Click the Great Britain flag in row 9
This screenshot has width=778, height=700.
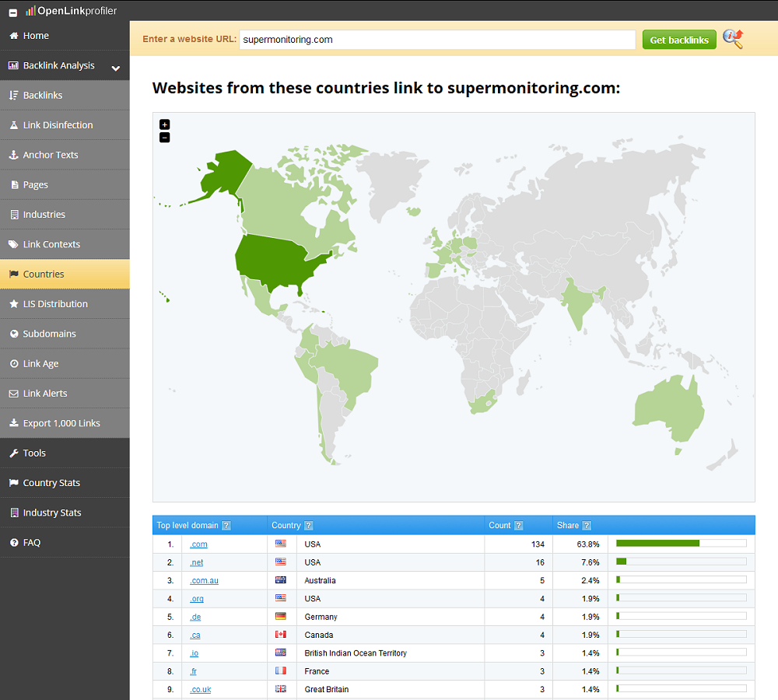tap(281, 689)
